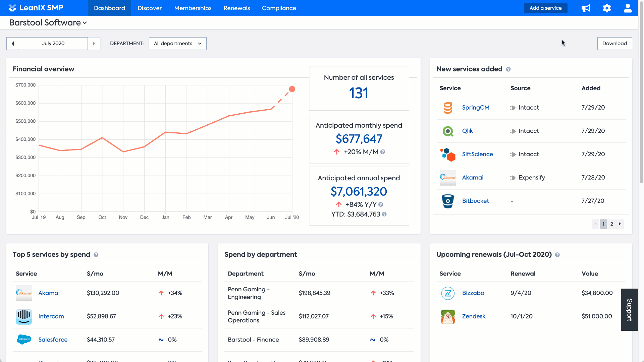This screenshot has width=644, height=362.
Task: Click the Zendesk logo icon
Action: [448, 316]
